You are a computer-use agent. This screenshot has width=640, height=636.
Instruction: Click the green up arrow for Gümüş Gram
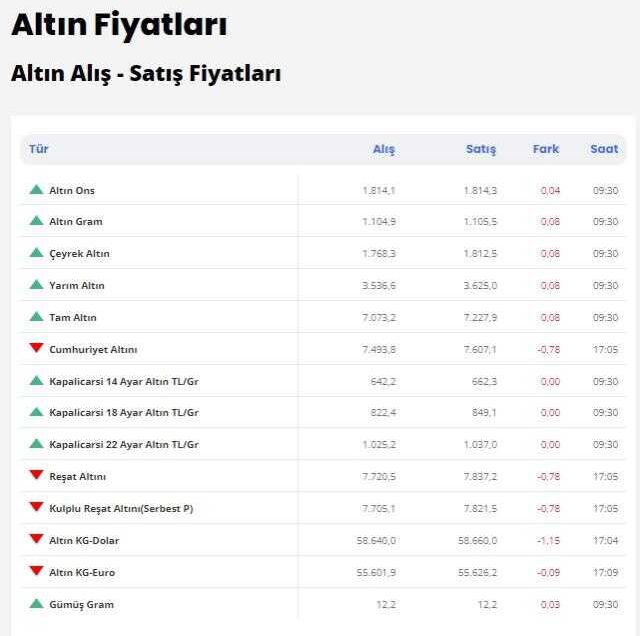coord(36,603)
